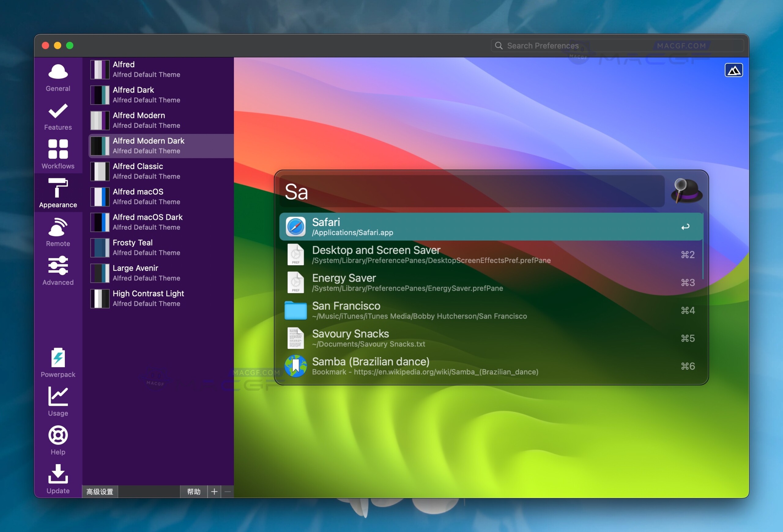Viewport: 783px width, 532px height.
Task: Click the 帮助 button
Action: (193, 492)
